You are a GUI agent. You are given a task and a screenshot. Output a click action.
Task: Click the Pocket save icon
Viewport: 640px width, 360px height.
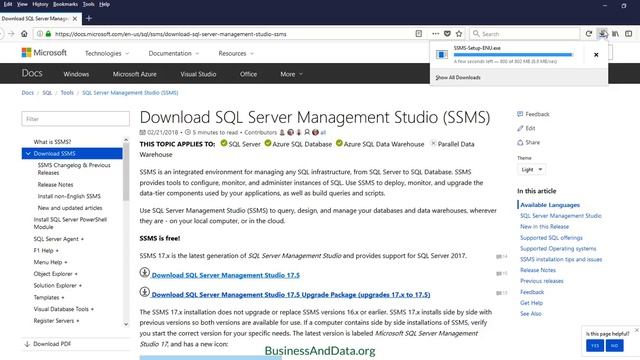(x=447, y=34)
